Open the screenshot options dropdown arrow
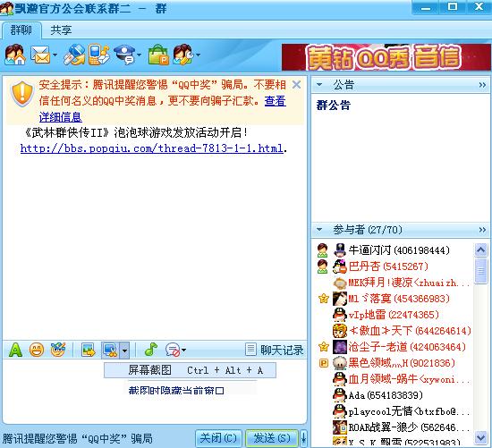Viewport: 492px width, 448px height. pos(124,350)
